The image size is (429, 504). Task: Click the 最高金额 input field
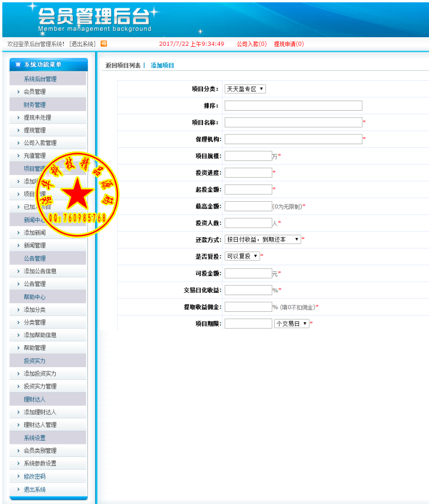(248, 206)
